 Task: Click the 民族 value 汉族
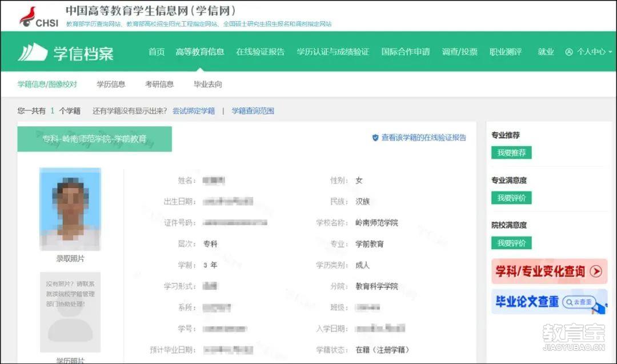click(362, 202)
